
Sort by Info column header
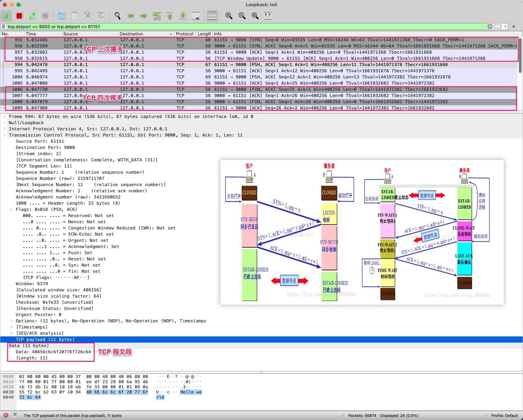[366, 34]
